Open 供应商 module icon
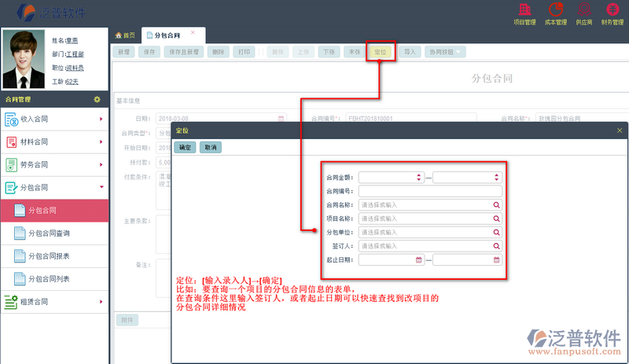Screen dimensions: 629x364 [x=584, y=9]
